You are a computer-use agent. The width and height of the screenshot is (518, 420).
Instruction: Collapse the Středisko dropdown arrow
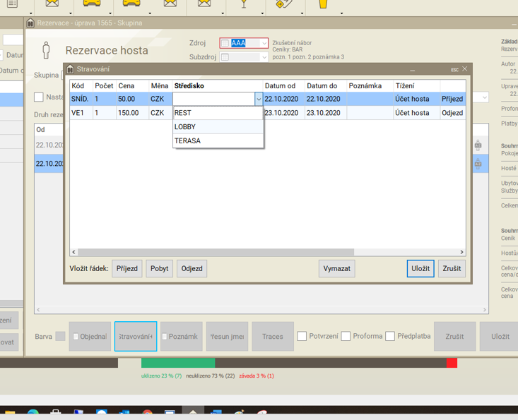pos(259,100)
